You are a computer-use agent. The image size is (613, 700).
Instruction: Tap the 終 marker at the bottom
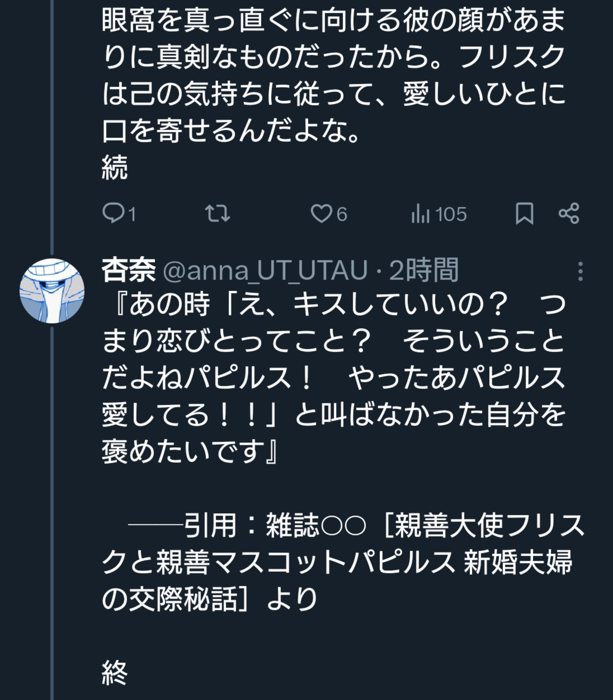point(115,673)
